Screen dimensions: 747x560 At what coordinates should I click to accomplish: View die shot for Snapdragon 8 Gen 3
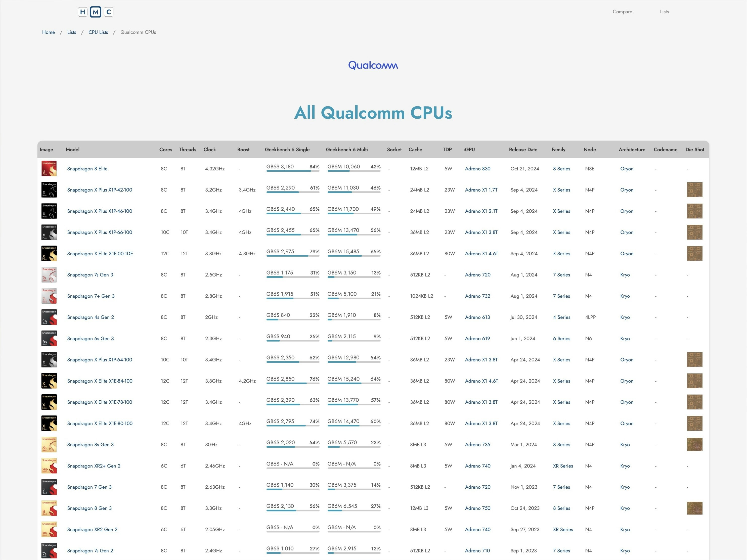(695, 508)
